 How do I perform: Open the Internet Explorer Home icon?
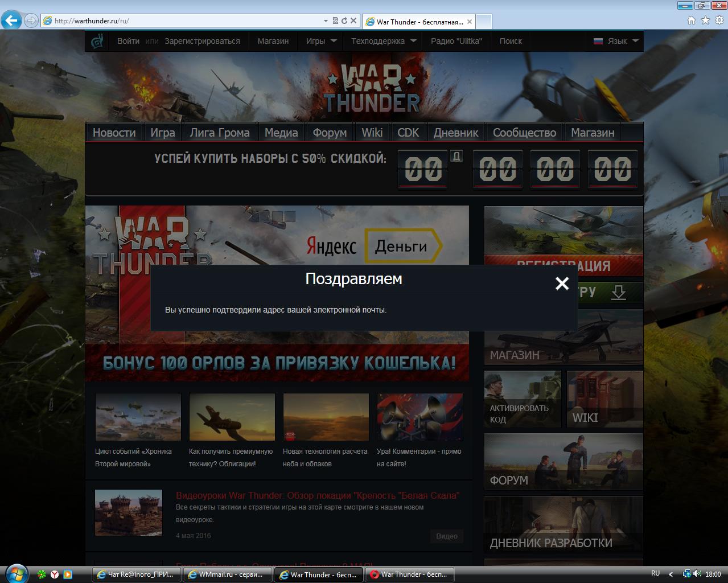click(x=691, y=20)
